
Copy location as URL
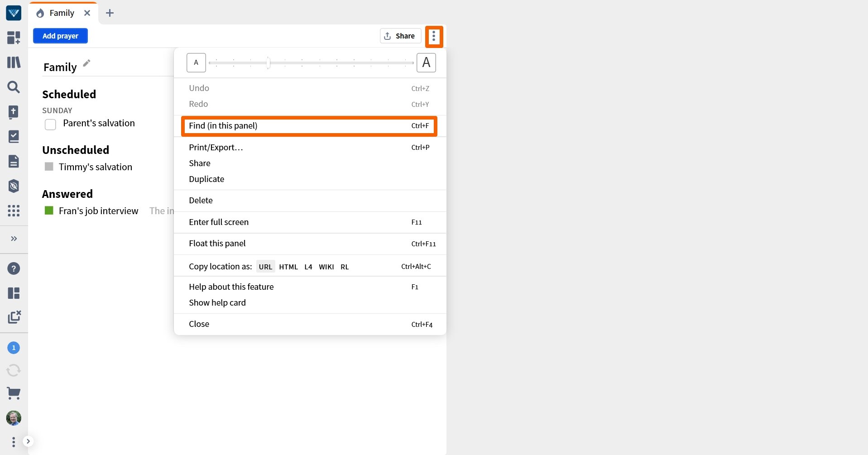[x=265, y=267]
